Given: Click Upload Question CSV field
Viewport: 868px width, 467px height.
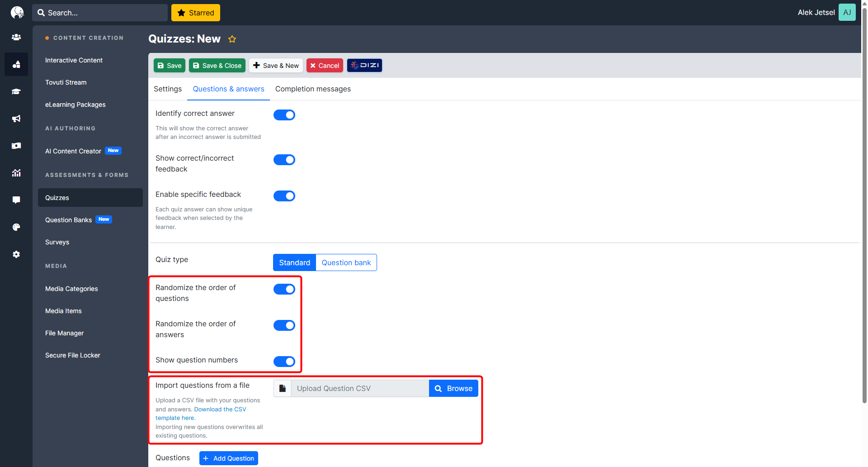Looking at the screenshot, I should click(x=360, y=388).
